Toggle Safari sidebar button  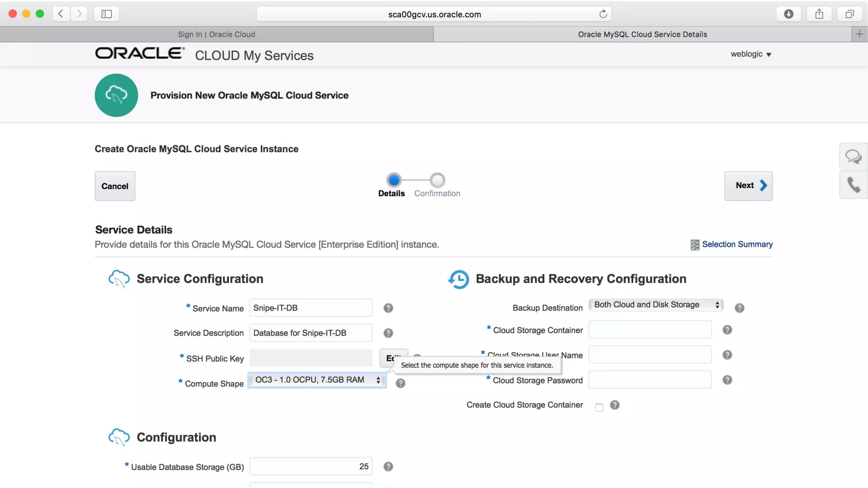[x=106, y=14]
